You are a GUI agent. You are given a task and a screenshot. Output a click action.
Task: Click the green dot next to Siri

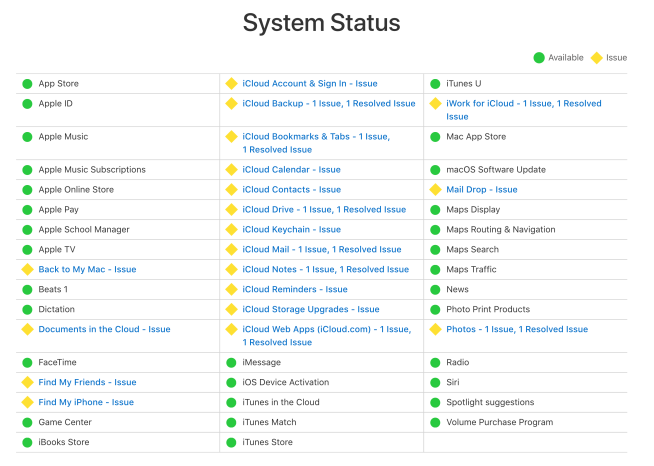click(x=435, y=383)
